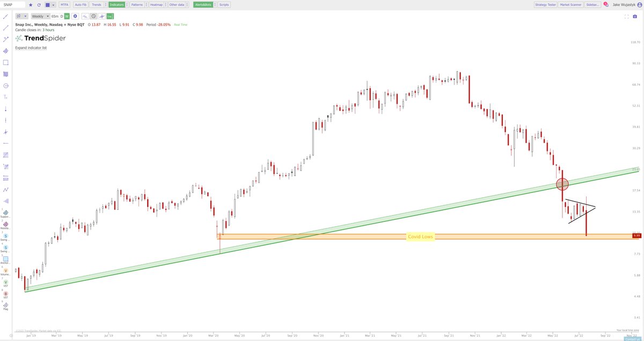
Task: Open the Strategy Tester
Action: (x=546, y=5)
